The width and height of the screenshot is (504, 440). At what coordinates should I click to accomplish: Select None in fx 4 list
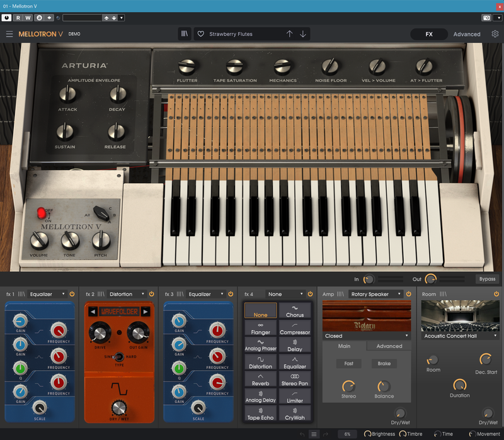(x=260, y=311)
